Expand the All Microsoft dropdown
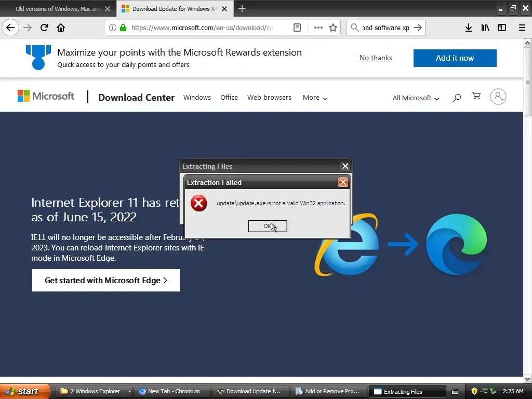This screenshot has height=399, width=532. [x=416, y=98]
